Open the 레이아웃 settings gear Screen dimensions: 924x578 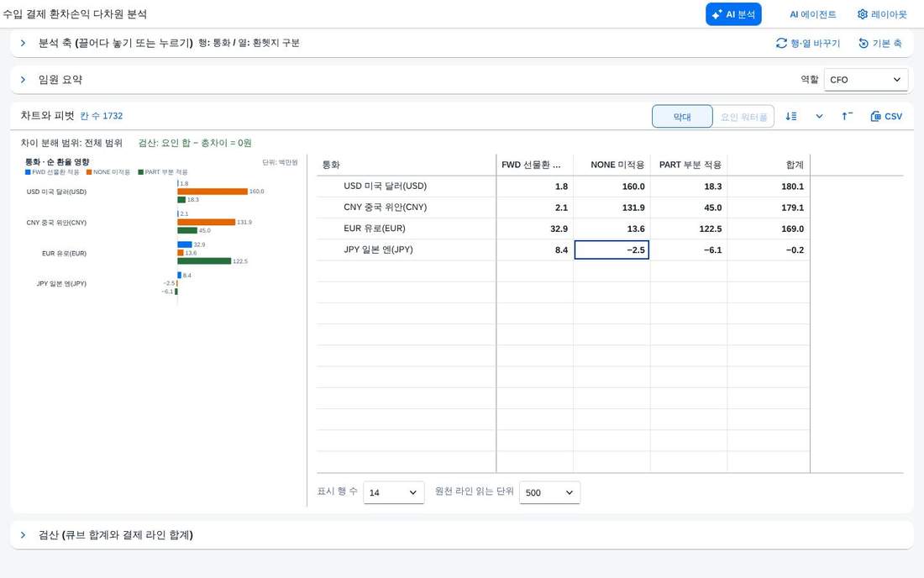click(881, 14)
